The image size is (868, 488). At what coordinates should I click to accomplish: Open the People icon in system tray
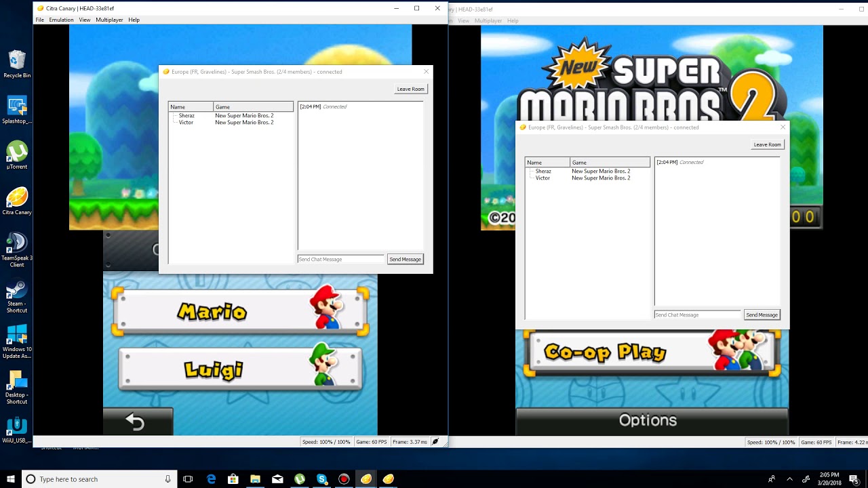coord(772,479)
